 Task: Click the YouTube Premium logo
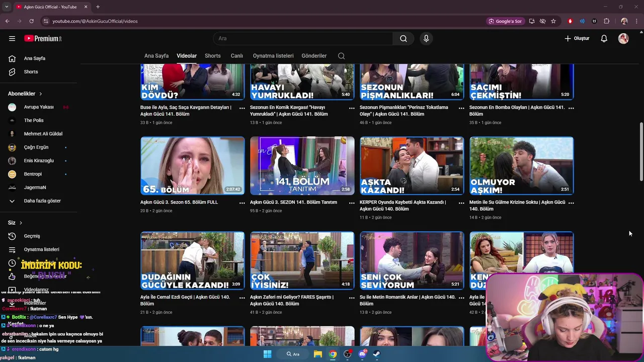click(43, 38)
